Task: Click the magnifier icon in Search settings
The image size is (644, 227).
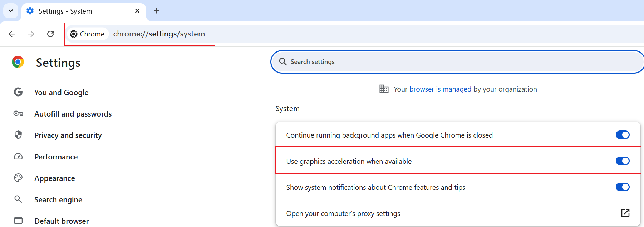Action: click(x=283, y=62)
